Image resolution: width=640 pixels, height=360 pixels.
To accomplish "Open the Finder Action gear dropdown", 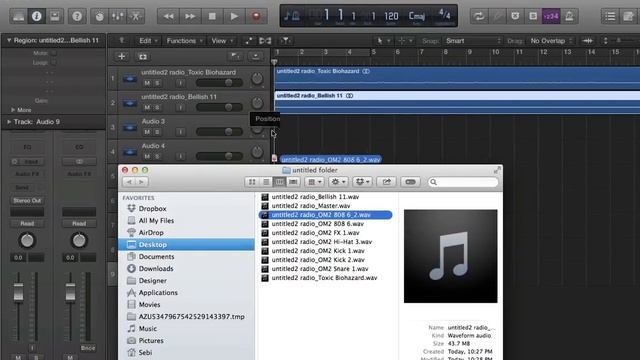I will pyautogui.click(x=339, y=182).
